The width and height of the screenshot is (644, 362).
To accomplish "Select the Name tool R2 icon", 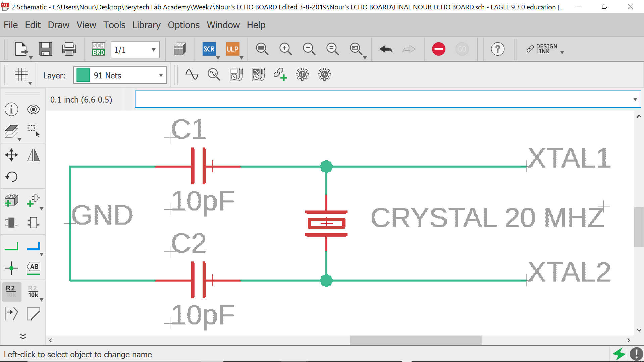I will click(11, 291).
